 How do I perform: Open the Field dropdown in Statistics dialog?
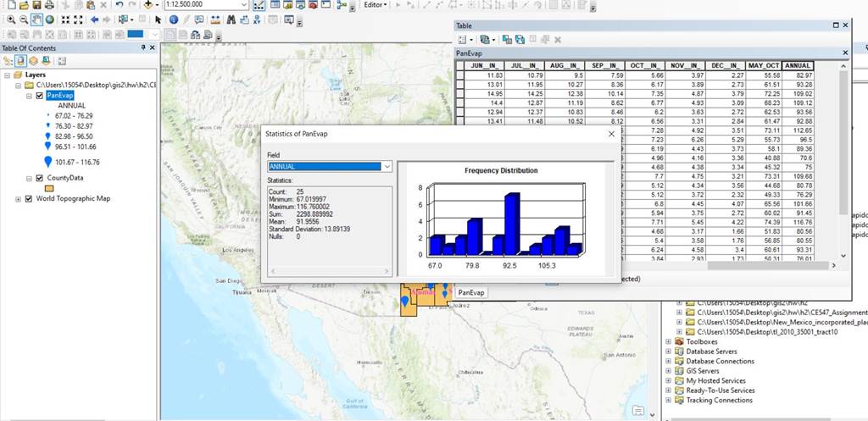click(x=387, y=166)
